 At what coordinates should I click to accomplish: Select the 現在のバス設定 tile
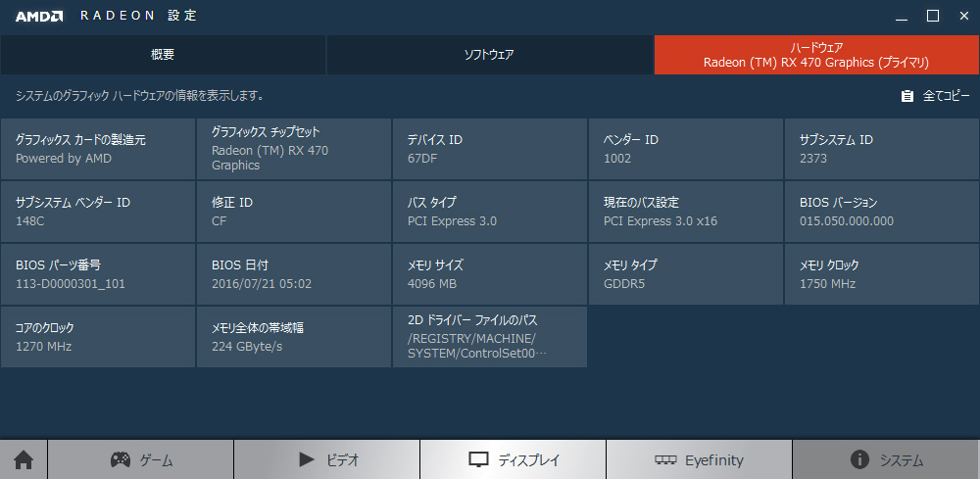coord(686,212)
